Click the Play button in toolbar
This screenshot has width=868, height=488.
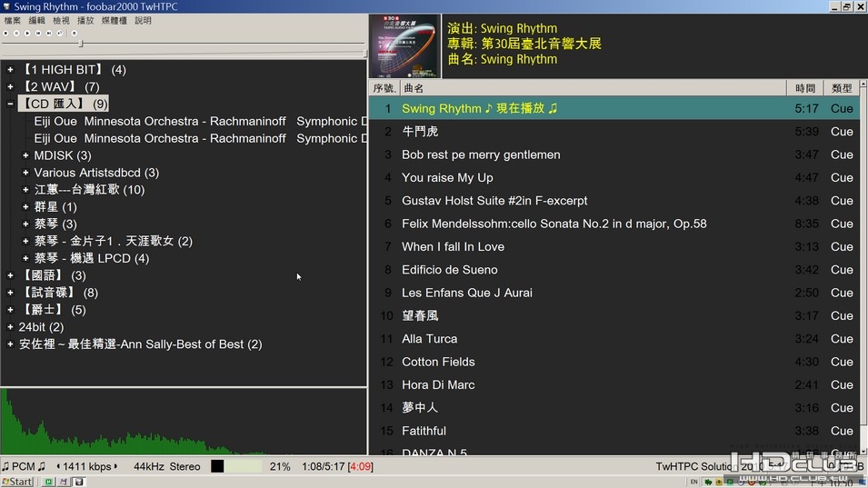pos(27,34)
